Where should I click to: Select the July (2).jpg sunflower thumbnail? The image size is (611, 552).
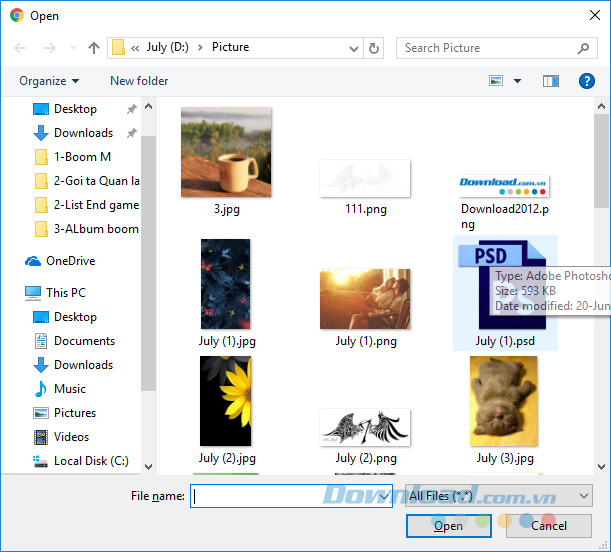tap(226, 402)
